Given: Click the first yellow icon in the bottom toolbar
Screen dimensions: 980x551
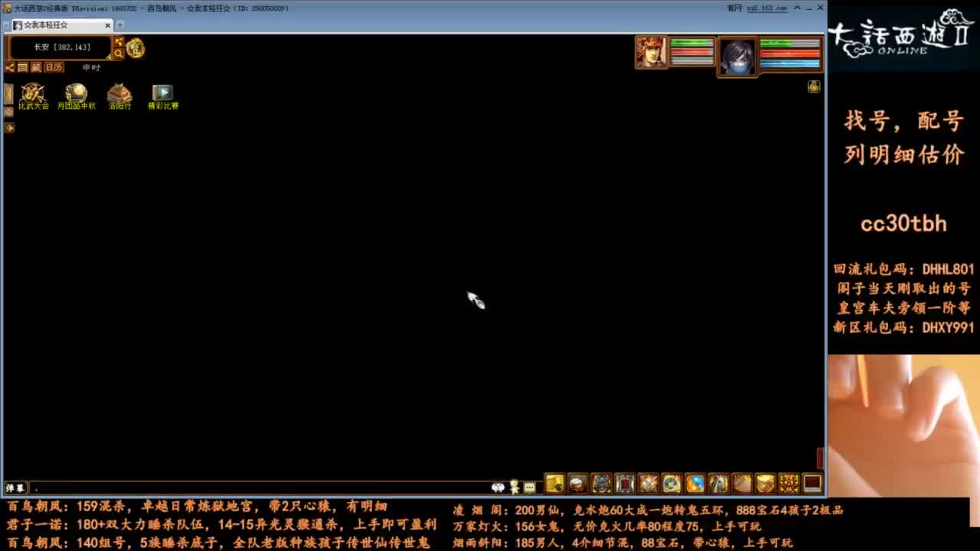Looking at the screenshot, I should coord(554,484).
